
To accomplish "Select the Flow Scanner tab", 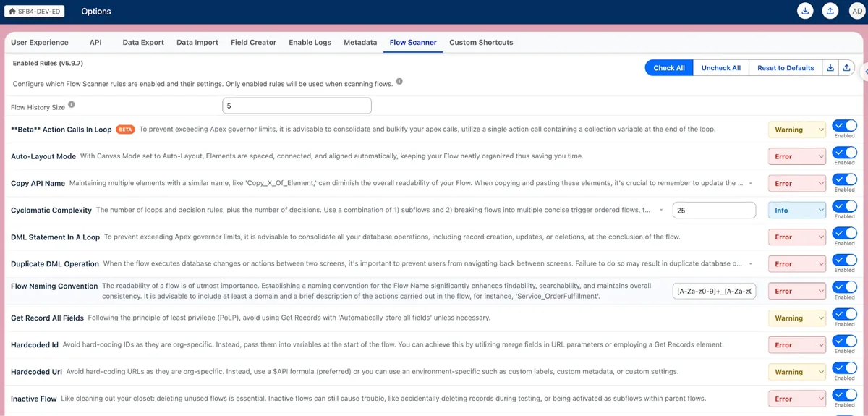I will [413, 42].
